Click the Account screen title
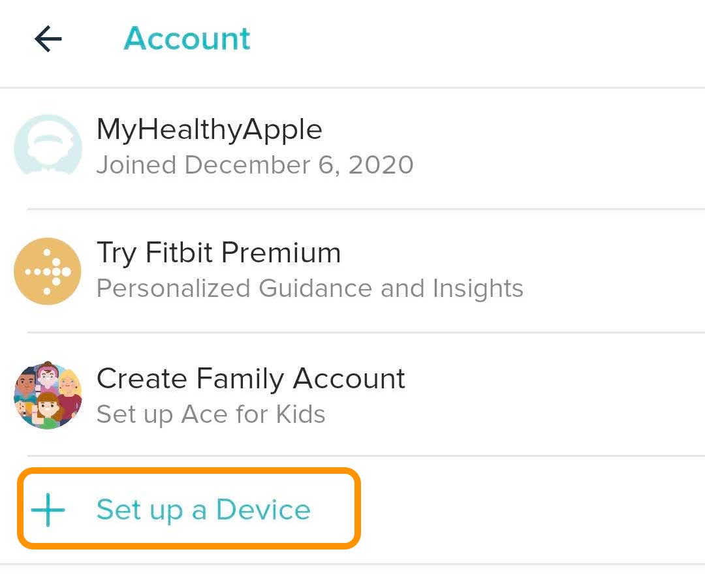 click(x=187, y=39)
